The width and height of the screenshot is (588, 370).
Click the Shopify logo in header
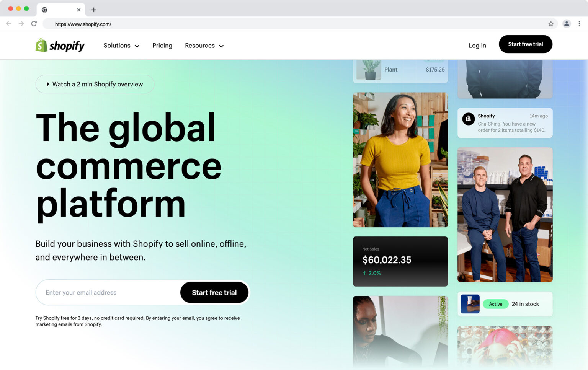coord(60,46)
